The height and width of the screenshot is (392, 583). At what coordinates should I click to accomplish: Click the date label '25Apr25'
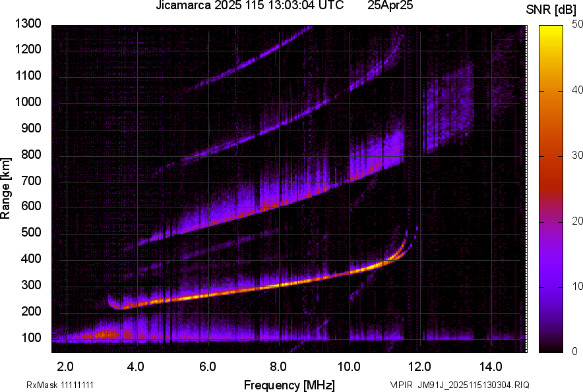(x=390, y=5)
